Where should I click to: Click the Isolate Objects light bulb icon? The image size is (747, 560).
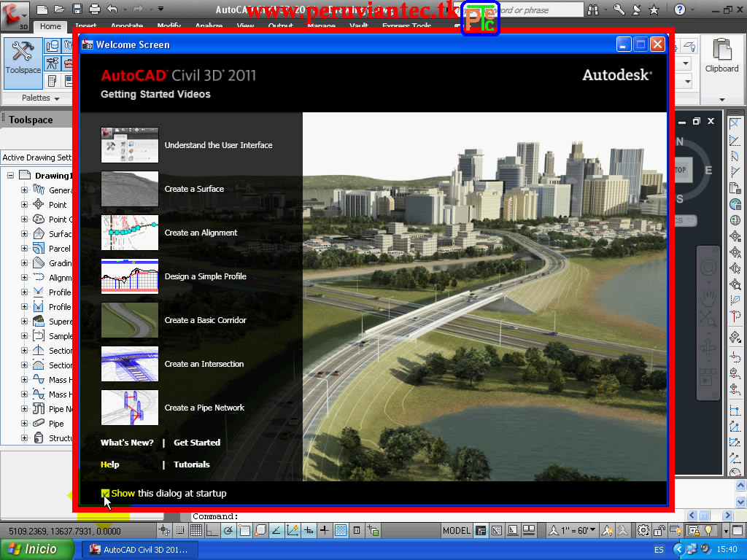point(708,530)
